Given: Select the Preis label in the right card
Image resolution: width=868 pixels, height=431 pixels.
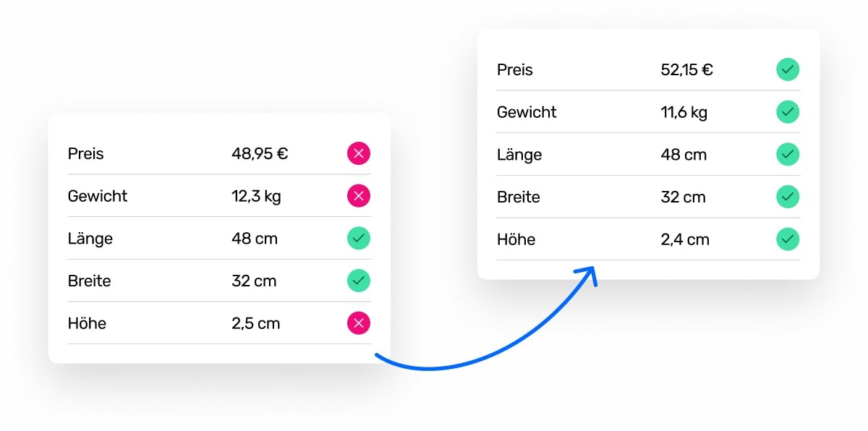Looking at the screenshot, I should pyautogui.click(x=515, y=70).
